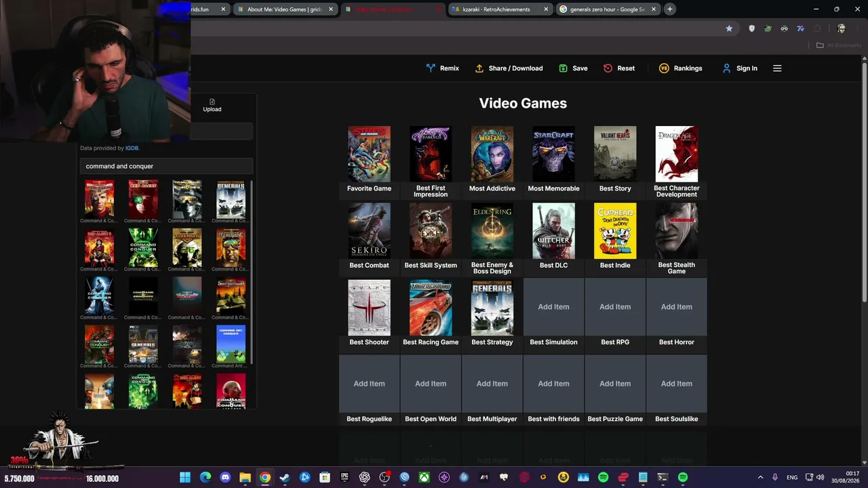Select the Vampire Darkness cover under Best First Impression
Viewport: 868px width, 488px height.
[x=431, y=154]
